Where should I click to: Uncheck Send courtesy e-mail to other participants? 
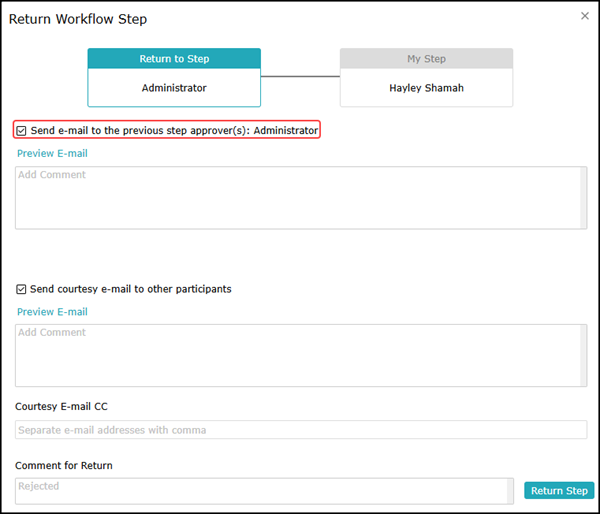(21, 289)
